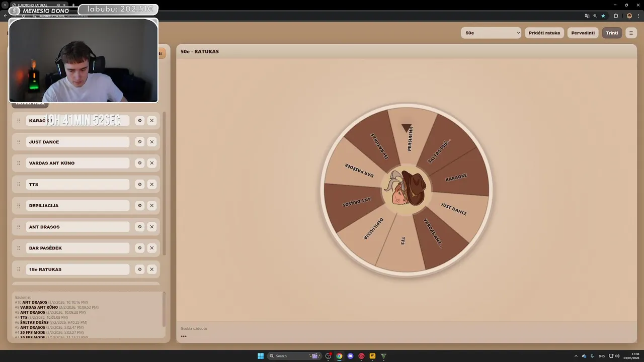Edit the 15e RATUKAS text field
Screen dimensions: 644x362
pos(77,269)
